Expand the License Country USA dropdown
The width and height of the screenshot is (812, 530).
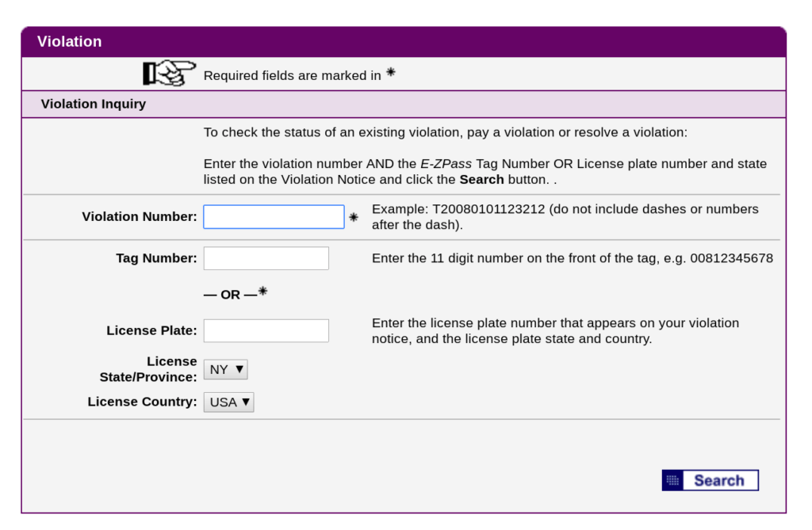[229, 402]
